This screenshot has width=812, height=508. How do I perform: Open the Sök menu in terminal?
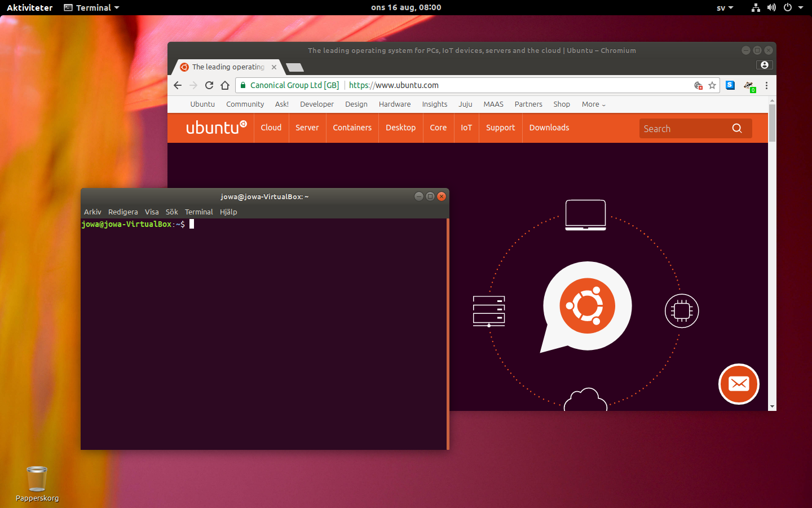[x=172, y=212]
